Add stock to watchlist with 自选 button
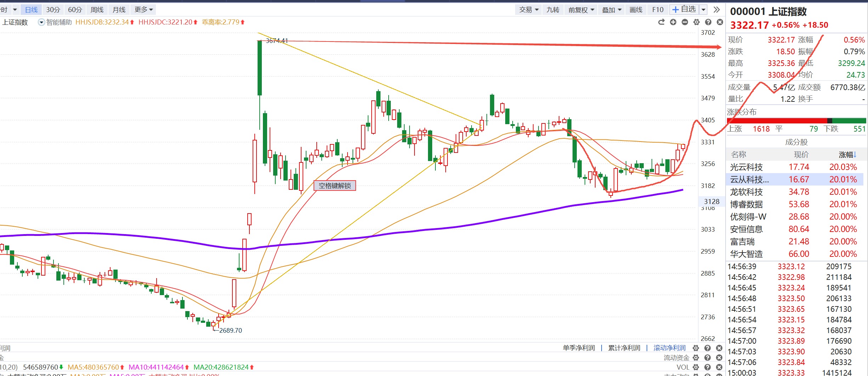 point(684,10)
